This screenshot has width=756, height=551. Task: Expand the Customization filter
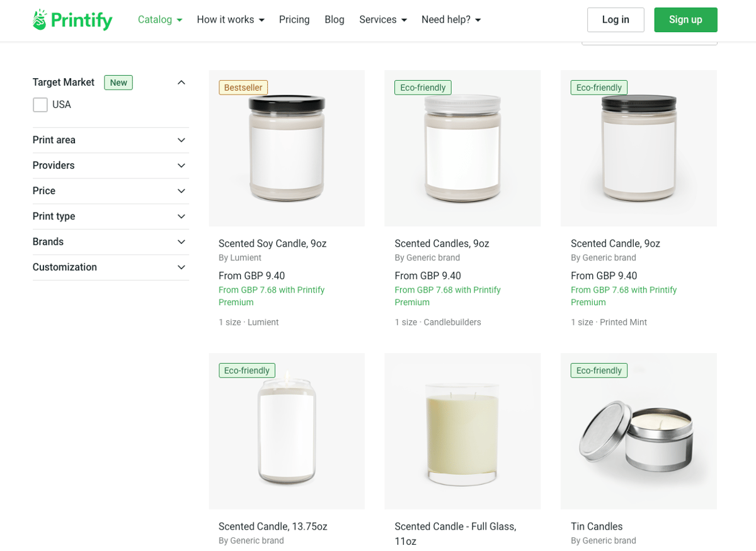click(x=111, y=267)
